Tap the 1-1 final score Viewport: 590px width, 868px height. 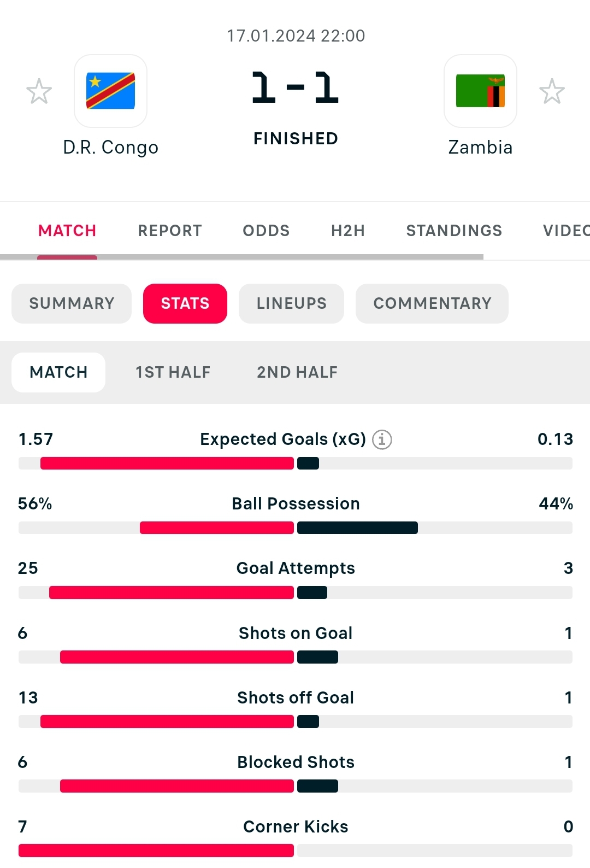(x=296, y=87)
